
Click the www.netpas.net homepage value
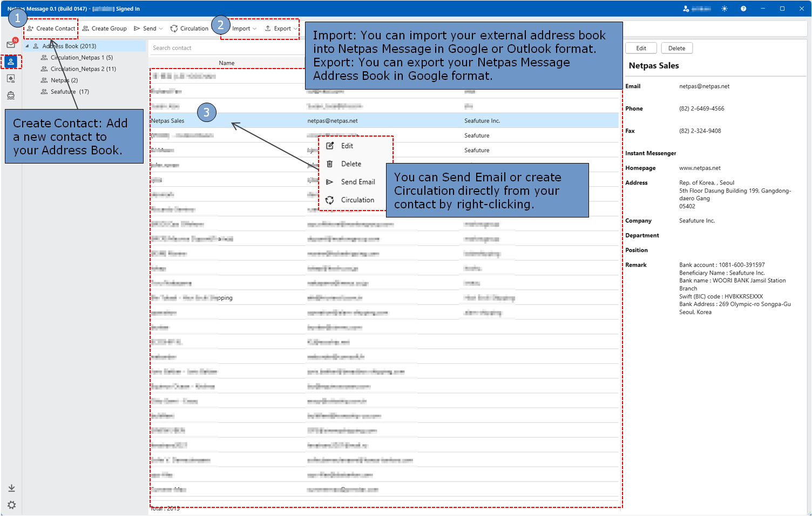700,168
